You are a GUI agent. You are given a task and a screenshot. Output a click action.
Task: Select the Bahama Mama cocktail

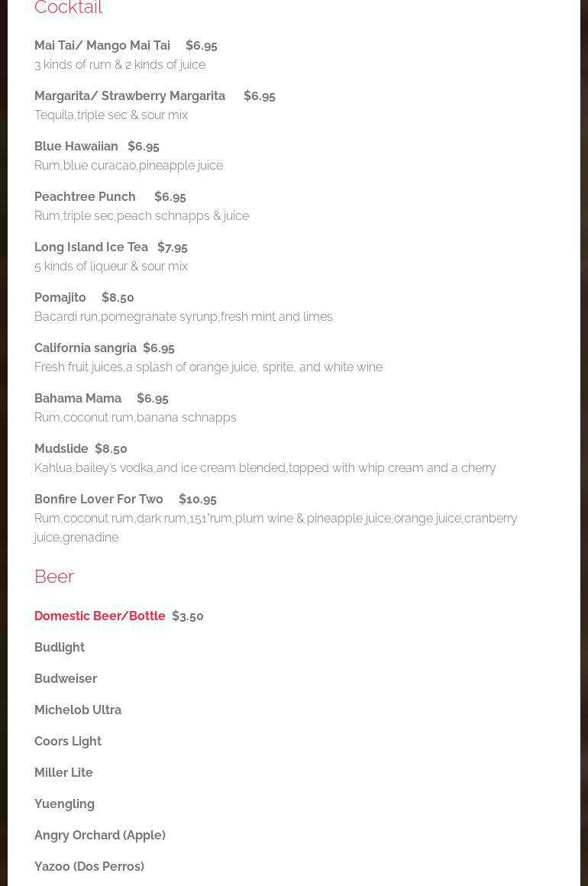click(78, 398)
